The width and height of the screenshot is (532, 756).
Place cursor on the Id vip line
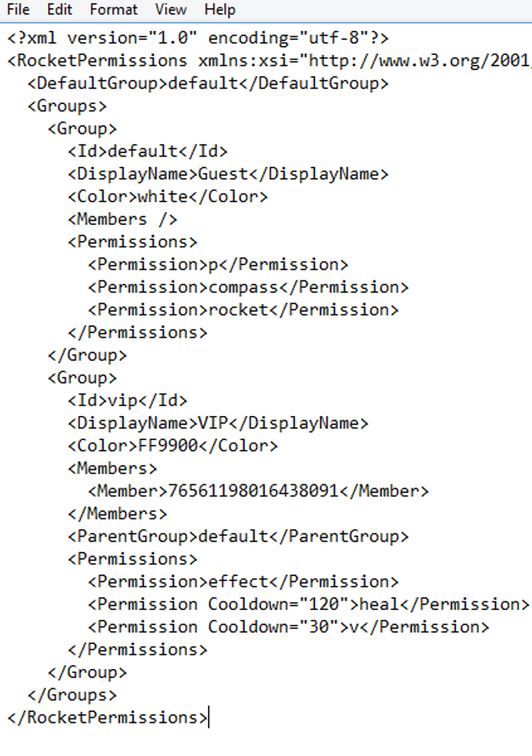127,401
